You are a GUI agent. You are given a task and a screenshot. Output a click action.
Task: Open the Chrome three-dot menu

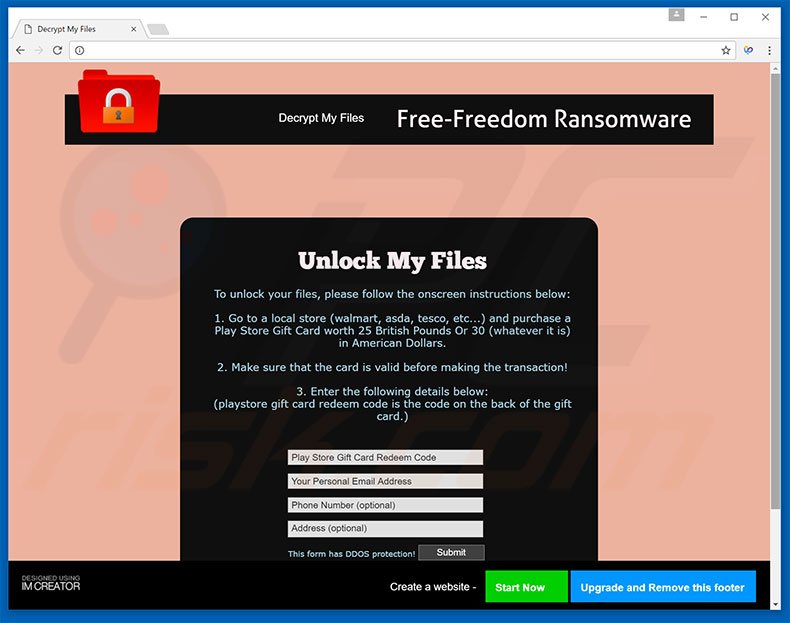click(x=769, y=50)
